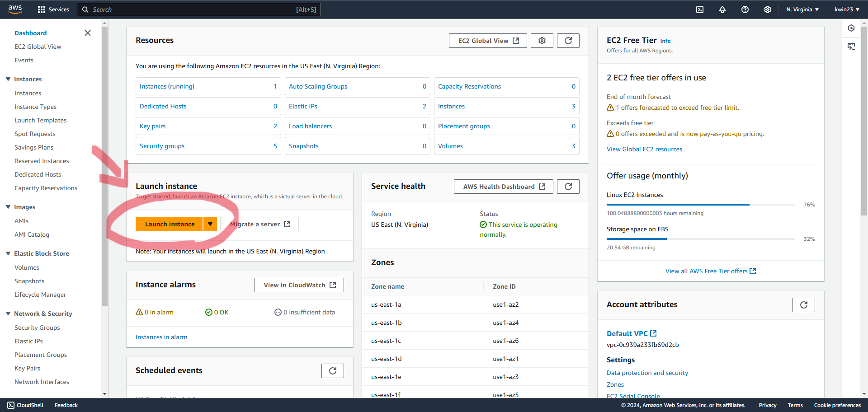Open AWS Health Dashboard
This screenshot has height=412, width=868.
pyautogui.click(x=504, y=187)
